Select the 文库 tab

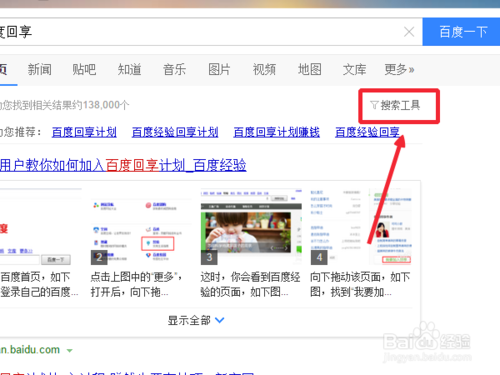tap(355, 70)
